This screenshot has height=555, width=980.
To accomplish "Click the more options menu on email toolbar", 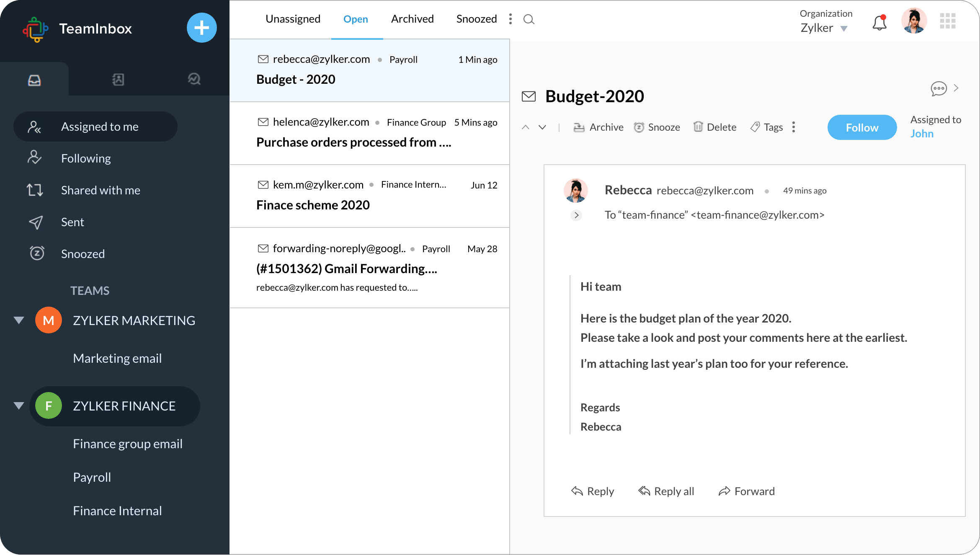I will click(x=796, y=127).
